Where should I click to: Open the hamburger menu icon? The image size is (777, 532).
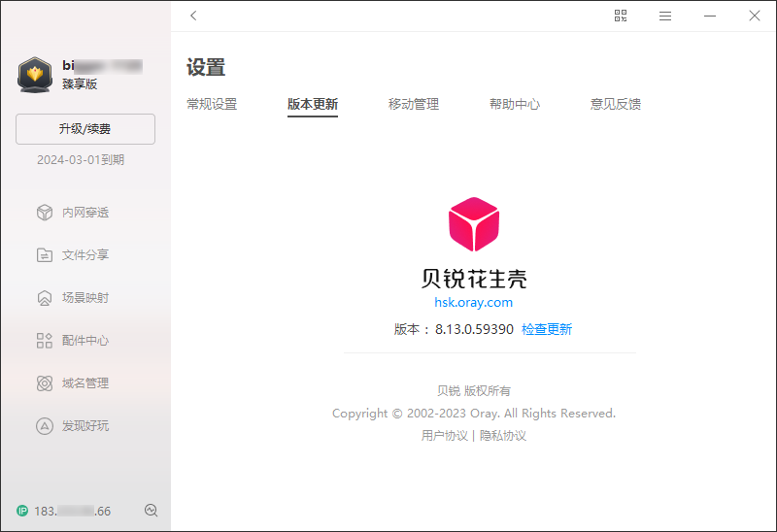point(665,16)
